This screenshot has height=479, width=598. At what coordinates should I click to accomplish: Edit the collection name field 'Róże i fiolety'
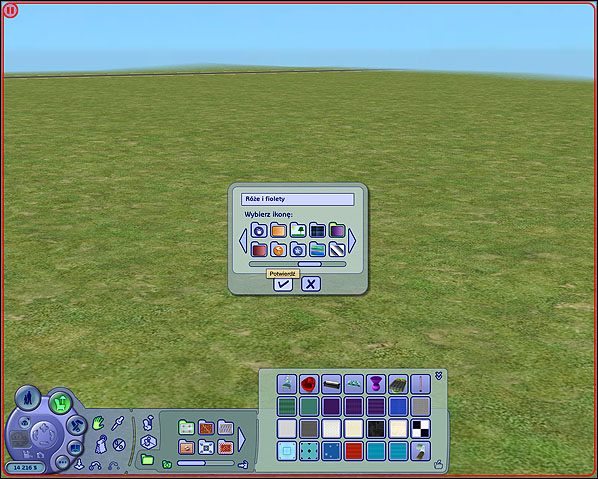[297, 199]
